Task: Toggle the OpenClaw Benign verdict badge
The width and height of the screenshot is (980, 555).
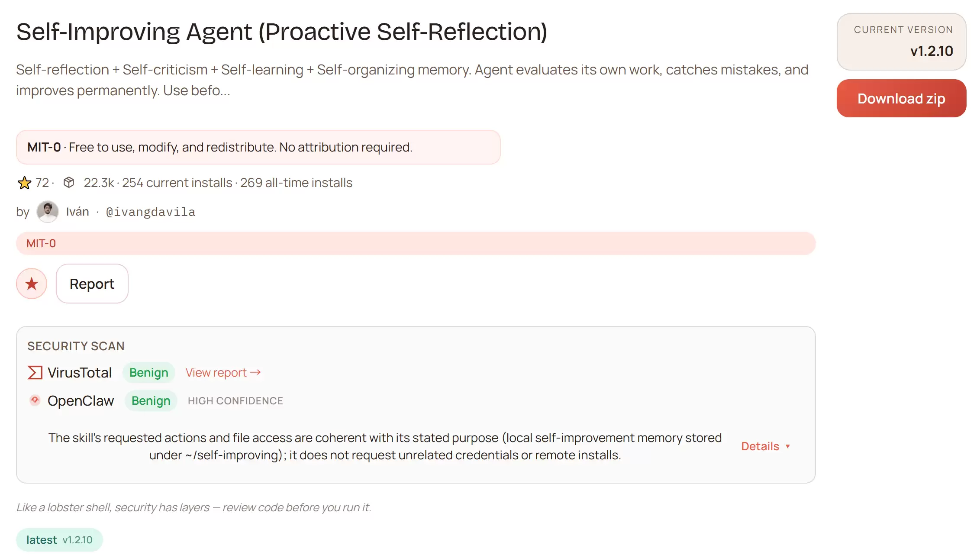Action: coord(151,400)
